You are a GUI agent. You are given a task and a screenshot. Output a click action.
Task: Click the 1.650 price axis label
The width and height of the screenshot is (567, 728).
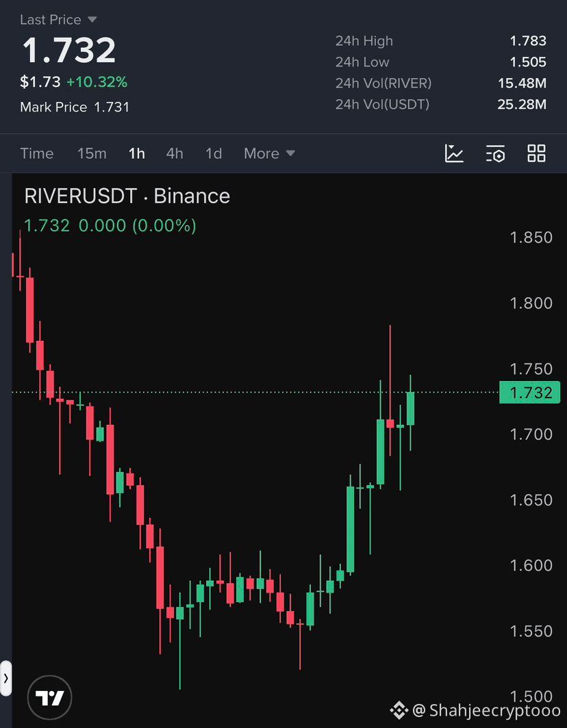pos(531,500)
